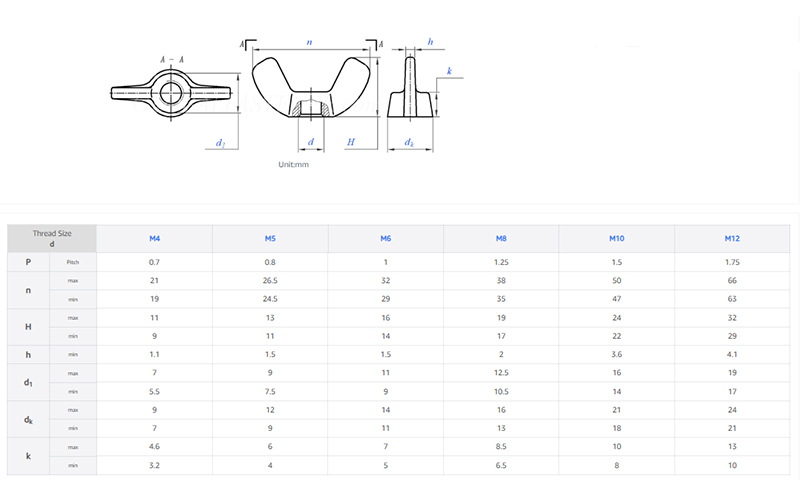Select the 4.6 cell in the k row
The image size is (800, 498).
pyautogui.click(x=155, y=447)
